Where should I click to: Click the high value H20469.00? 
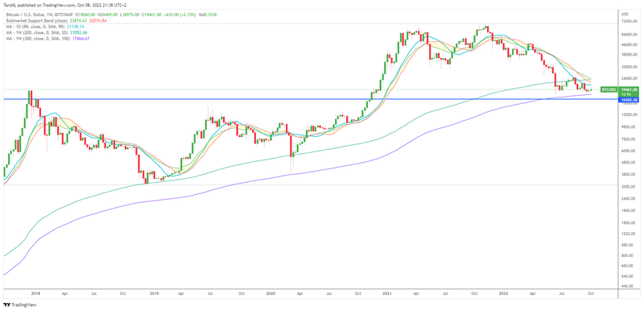pos(108,15)
